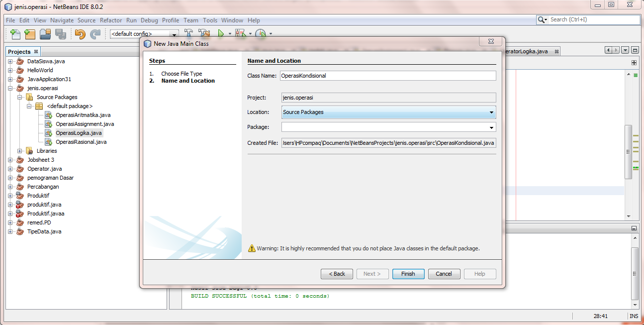Open the Location dropdown showing Source Packages
644x325 pixels.
click(x=491, y=112)
